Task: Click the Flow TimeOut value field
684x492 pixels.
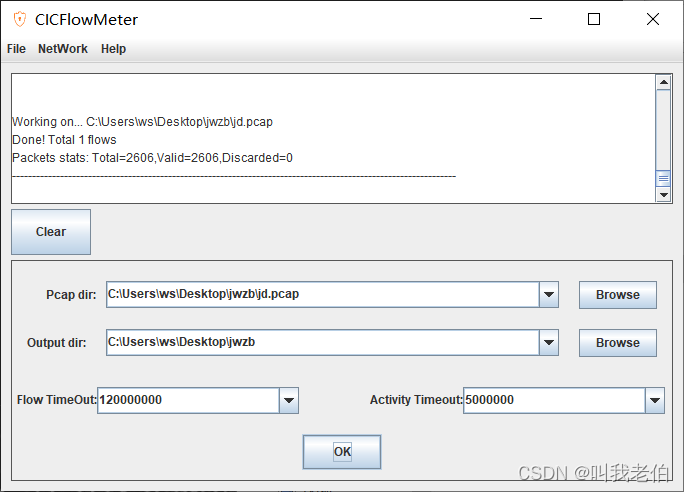Action: tap(188, 400)
